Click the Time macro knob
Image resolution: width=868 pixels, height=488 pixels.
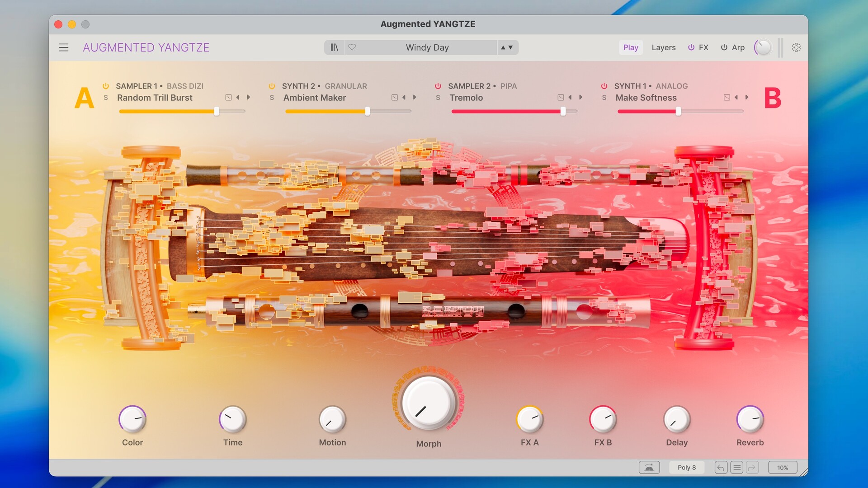click(233, 419)
